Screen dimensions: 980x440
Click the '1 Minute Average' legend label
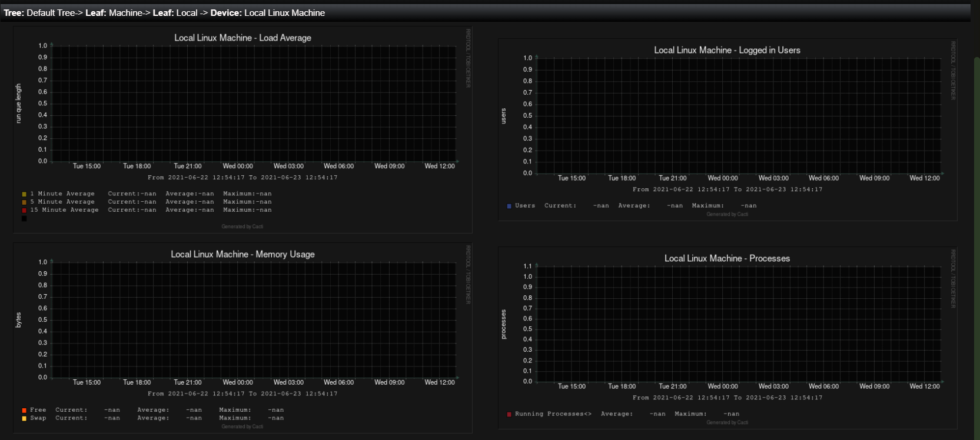pos(62,194)
